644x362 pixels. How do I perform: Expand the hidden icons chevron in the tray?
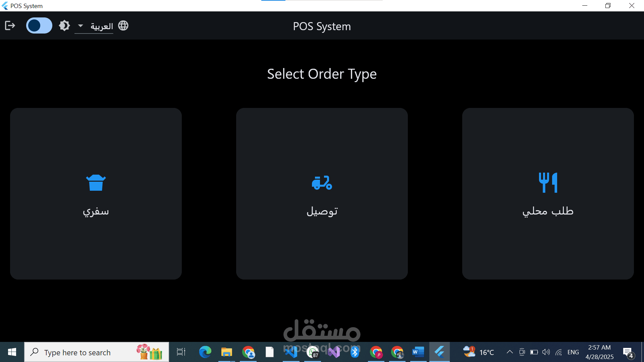pyautogui.click(x=509, y=352)
